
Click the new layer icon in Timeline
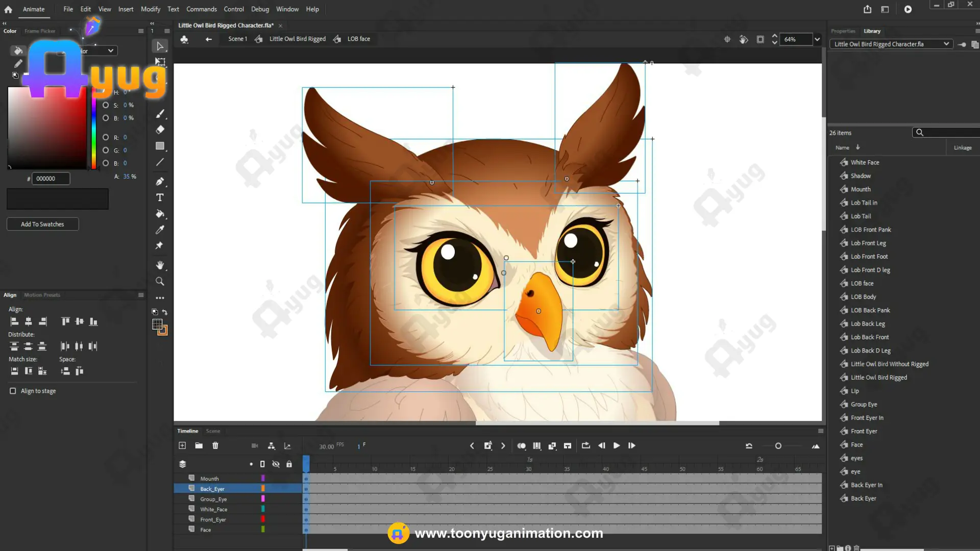click(x=182, y=445)
